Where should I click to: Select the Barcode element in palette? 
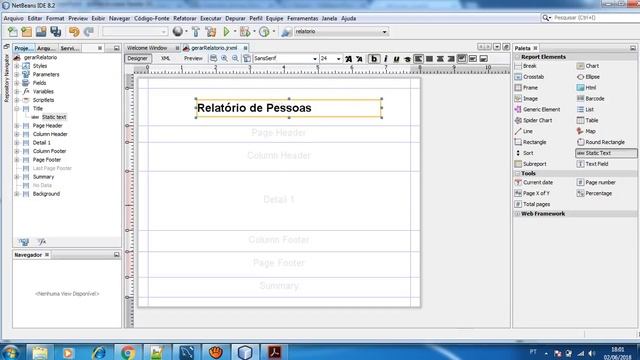click(591, 99)
